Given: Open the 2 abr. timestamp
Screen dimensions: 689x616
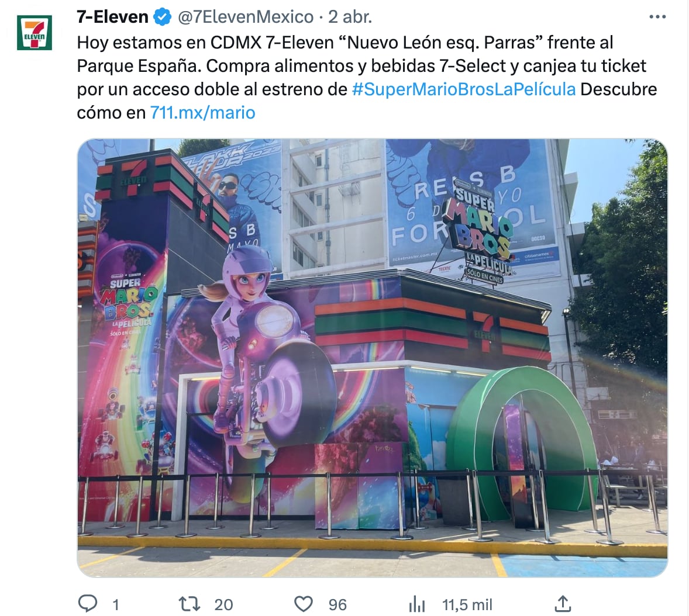Looking at the screenshot, I should [x=350, y=17].
